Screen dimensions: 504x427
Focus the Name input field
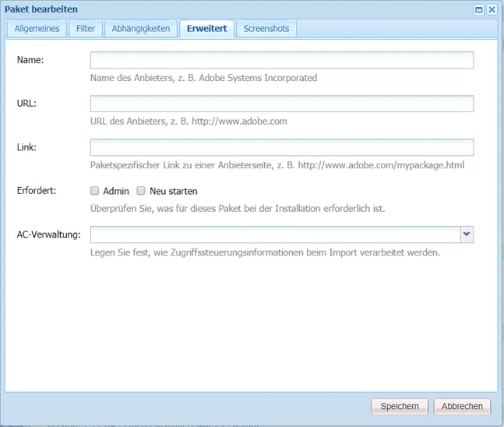coord(281,60)
